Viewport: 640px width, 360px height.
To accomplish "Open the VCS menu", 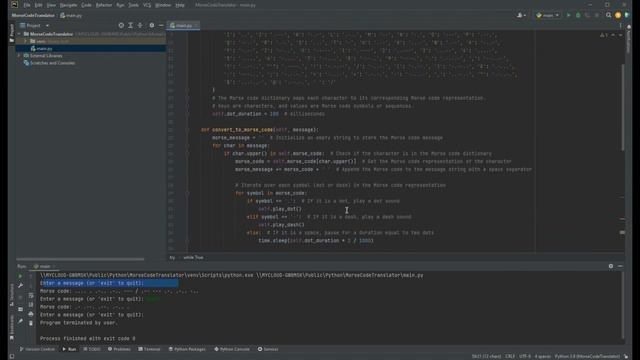I will (x=147, y=5).
